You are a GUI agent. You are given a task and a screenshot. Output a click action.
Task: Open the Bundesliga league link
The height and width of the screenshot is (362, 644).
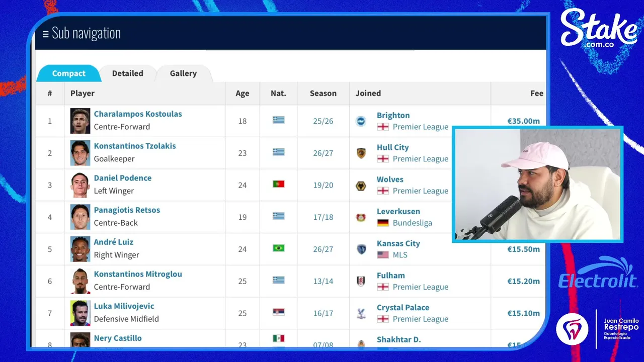pyautogui.click(x=412, y=223)
